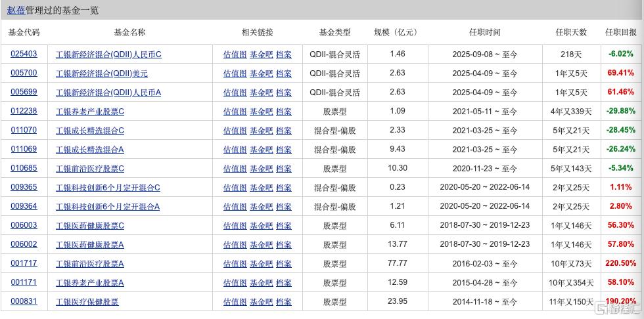Open 工银新经济混合(QDII)人民币C fund page
The height and width of the screenshot is (319, 644).
pyautogui.click(x=109, y=54)
